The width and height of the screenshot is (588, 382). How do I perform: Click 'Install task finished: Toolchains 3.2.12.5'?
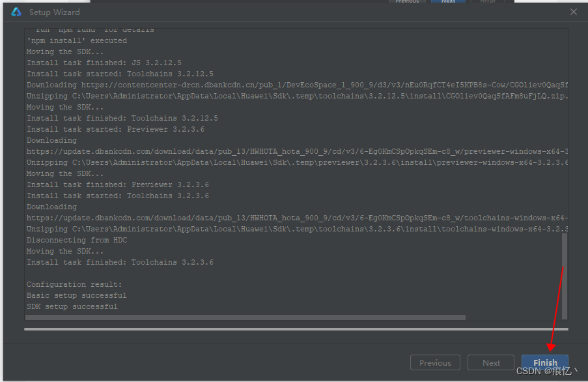pos(122,118)
